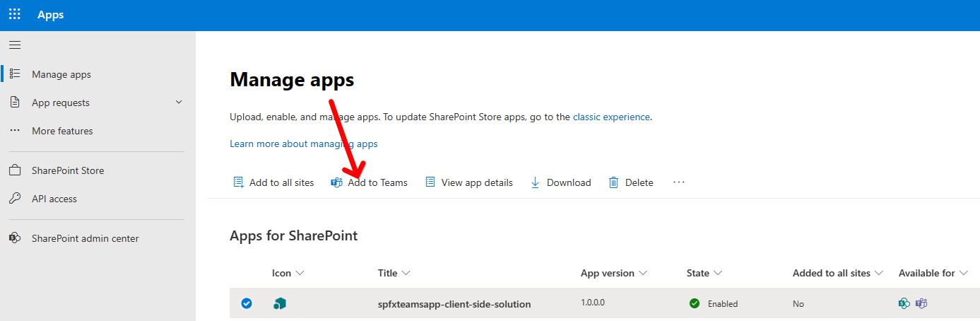Click the Teams availability icon in row
The height and width of the screenshot is (321, 980).
coord(921,303)
